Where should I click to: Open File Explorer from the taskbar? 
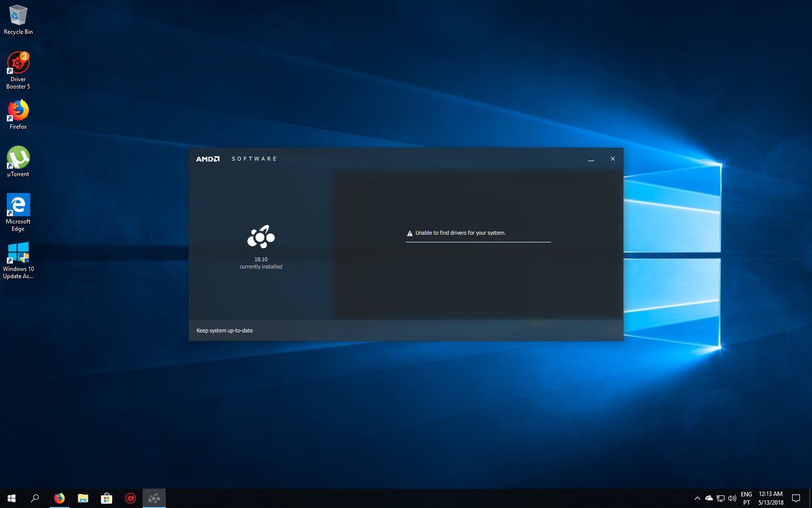(82, 498)
